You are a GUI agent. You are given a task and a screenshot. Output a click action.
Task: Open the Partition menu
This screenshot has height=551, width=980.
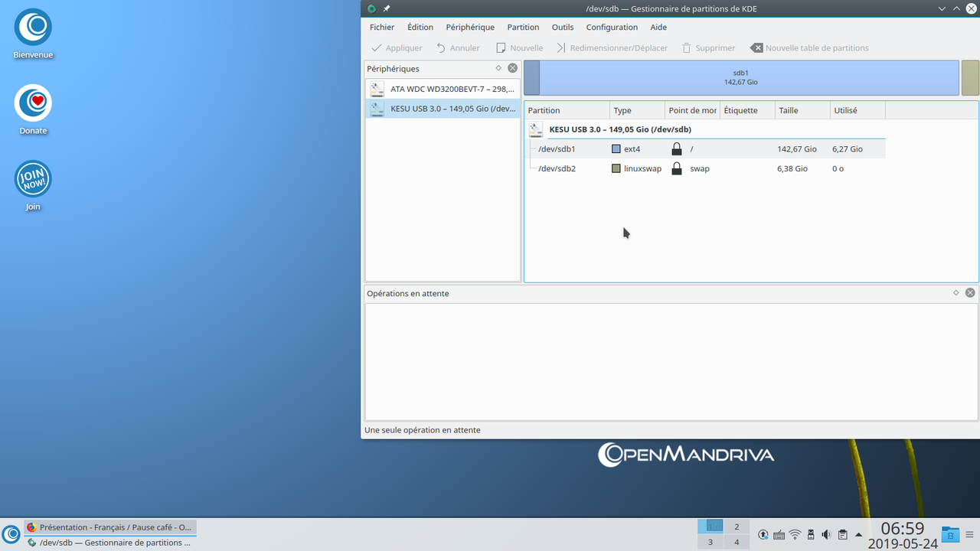coord(523,27)
